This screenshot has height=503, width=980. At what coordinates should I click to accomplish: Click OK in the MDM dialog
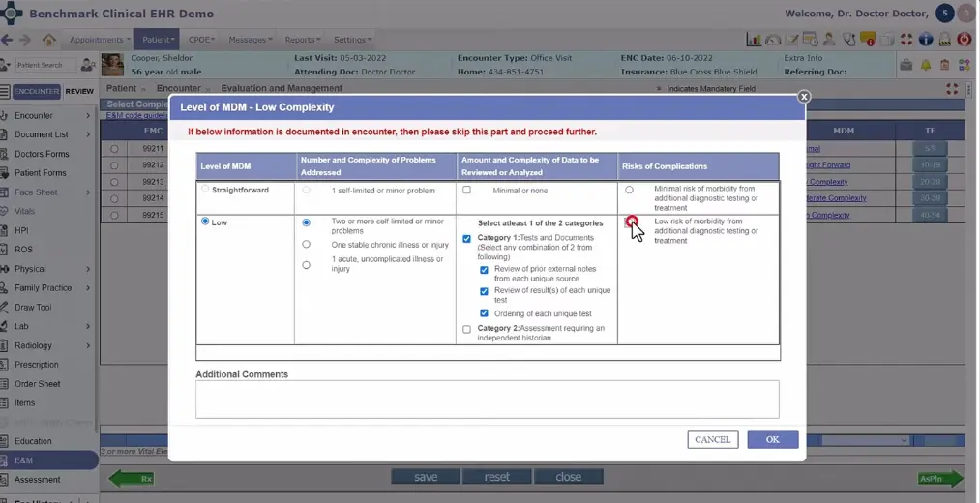(773, 439)
